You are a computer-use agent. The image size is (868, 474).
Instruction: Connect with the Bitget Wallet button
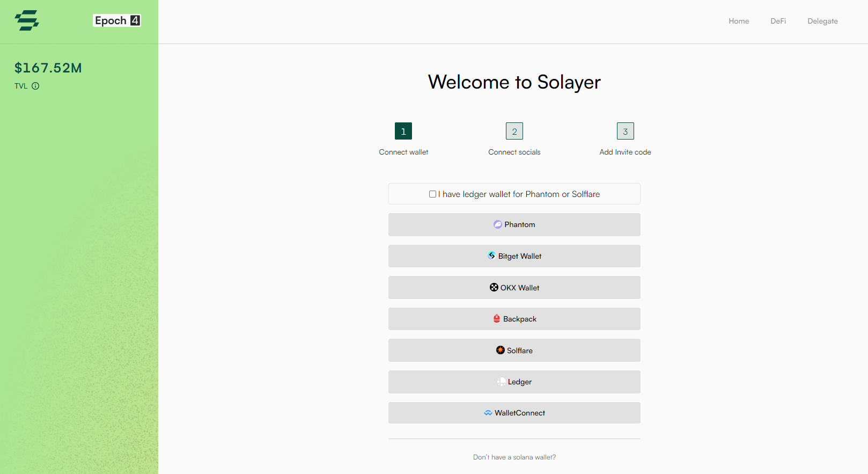click(514, 256)
